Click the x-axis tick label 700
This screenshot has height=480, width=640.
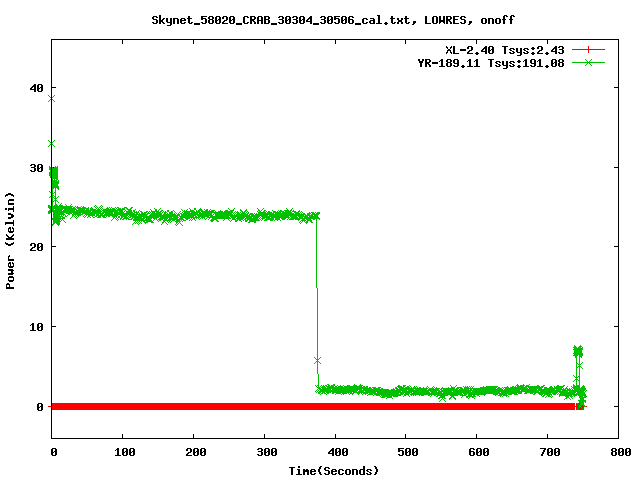point(550,452)
